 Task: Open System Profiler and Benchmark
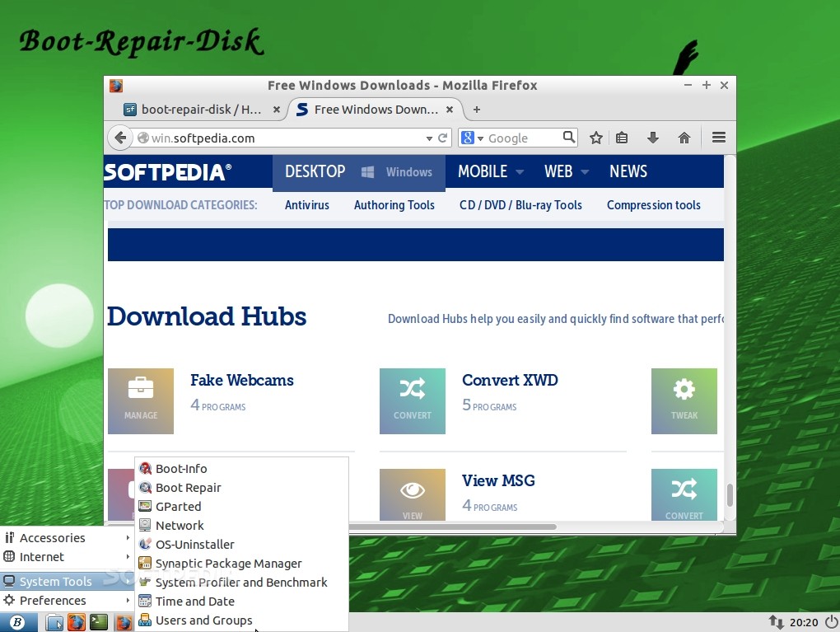click(241, 582)
